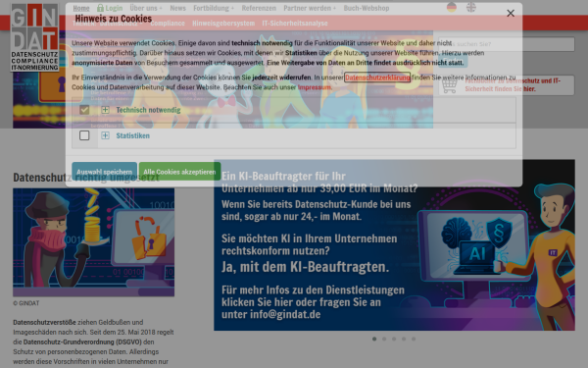Image resolution: width=588 pixels, height=368 pixels.
Task: Open the Compliance navigation item
Action: click(x=168, y=24)
